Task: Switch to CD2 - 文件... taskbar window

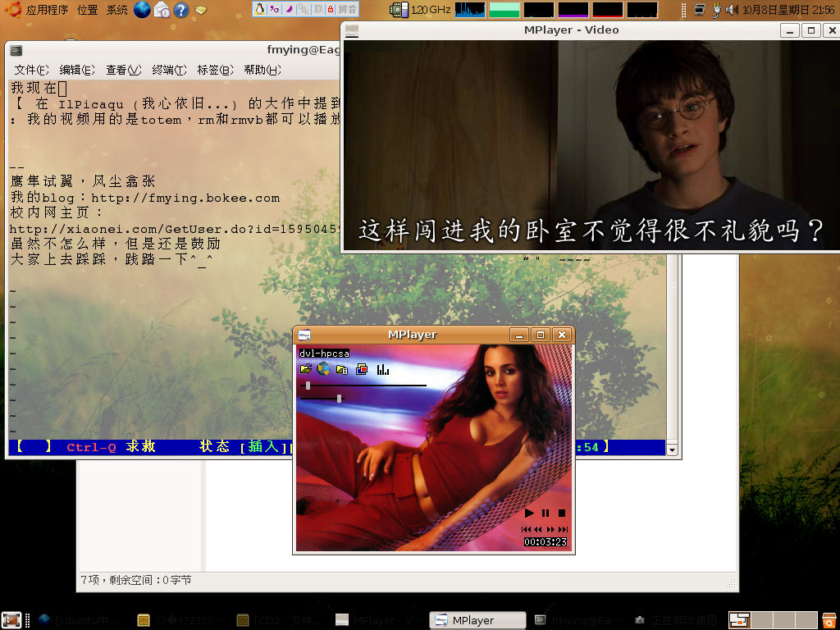Action: (x=279, y=620)
